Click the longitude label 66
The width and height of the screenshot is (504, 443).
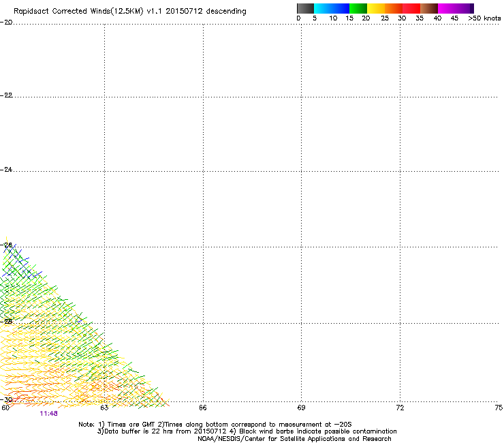click(x=203, y=408)
